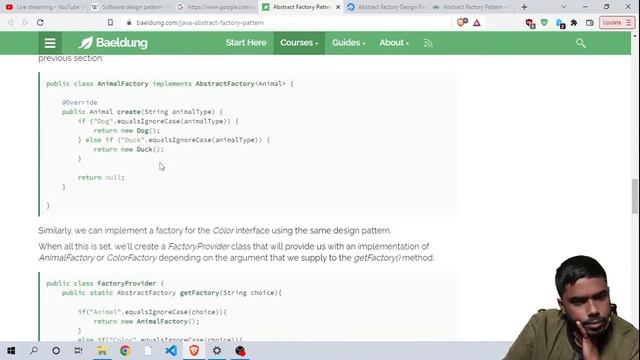
Task: Expand the Courses dropdown menu
Action: point(299,43)
